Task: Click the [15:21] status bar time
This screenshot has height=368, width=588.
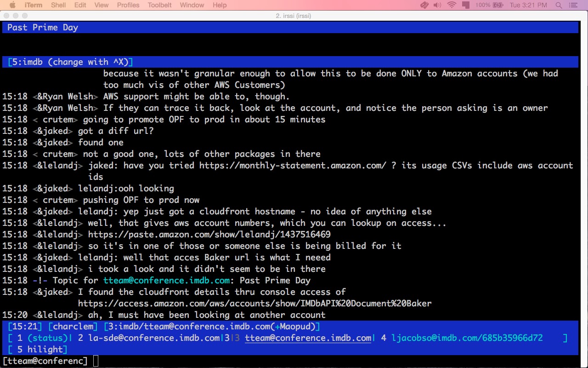Action: (x=25, y=327)
